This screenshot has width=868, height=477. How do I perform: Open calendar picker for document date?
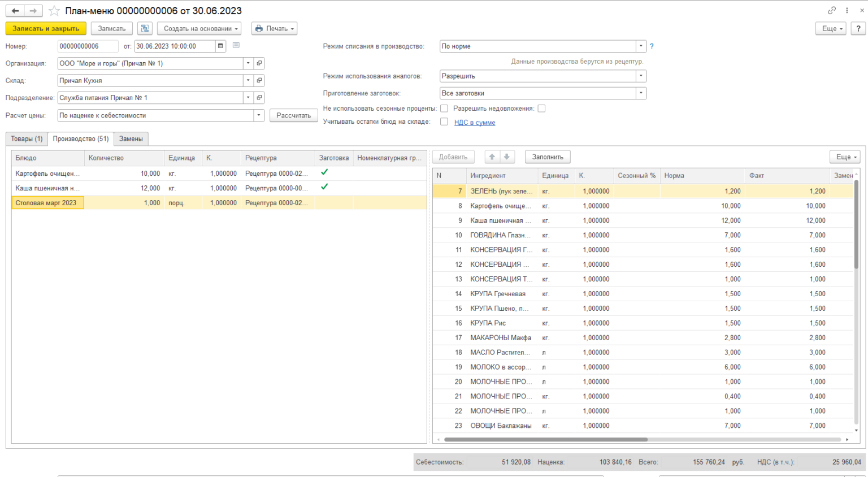[x=220, y=46]
